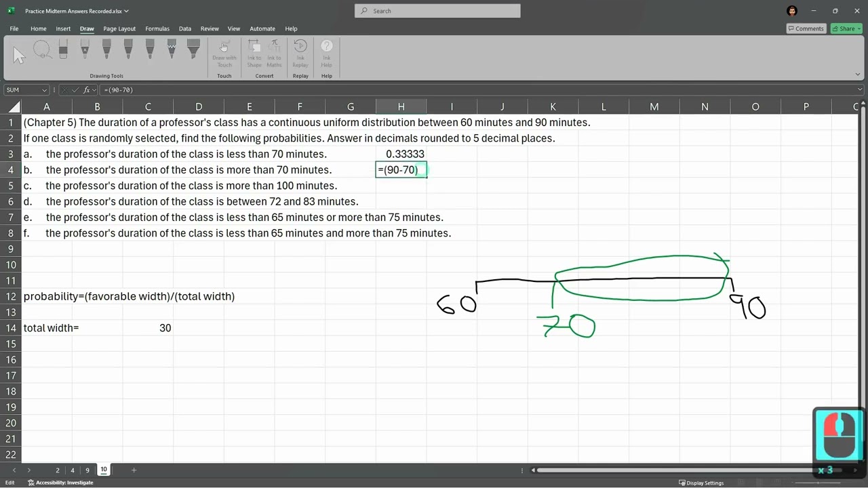
Task: Click the probability formula text in row 12
Action: pos(129,296)
